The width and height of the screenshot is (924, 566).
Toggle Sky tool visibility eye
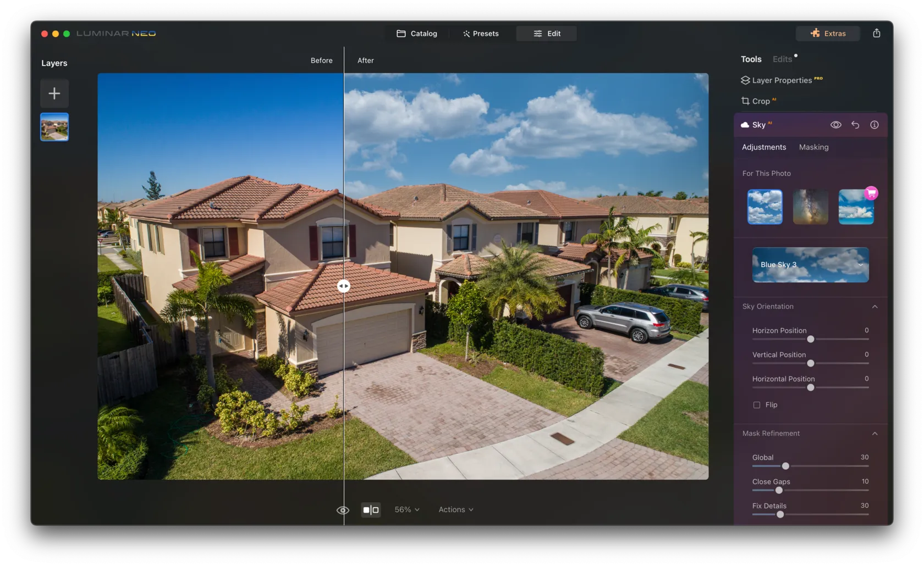tap(835, 125)
